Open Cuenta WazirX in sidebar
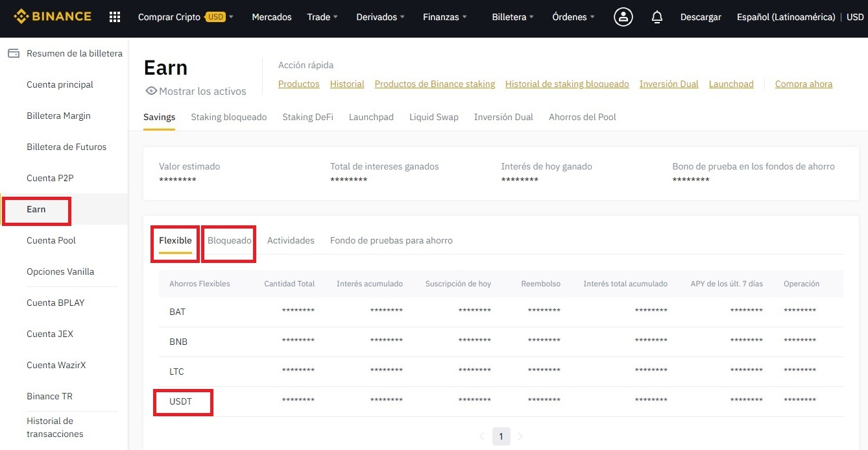The height and width of the screenshot is (450, 868). [x=56, y=365]
